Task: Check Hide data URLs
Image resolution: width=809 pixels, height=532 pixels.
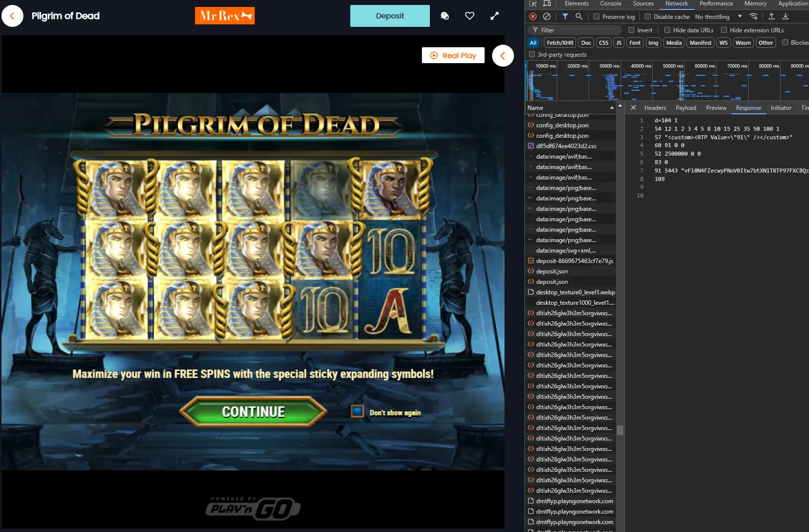Action: pos(667,30)
